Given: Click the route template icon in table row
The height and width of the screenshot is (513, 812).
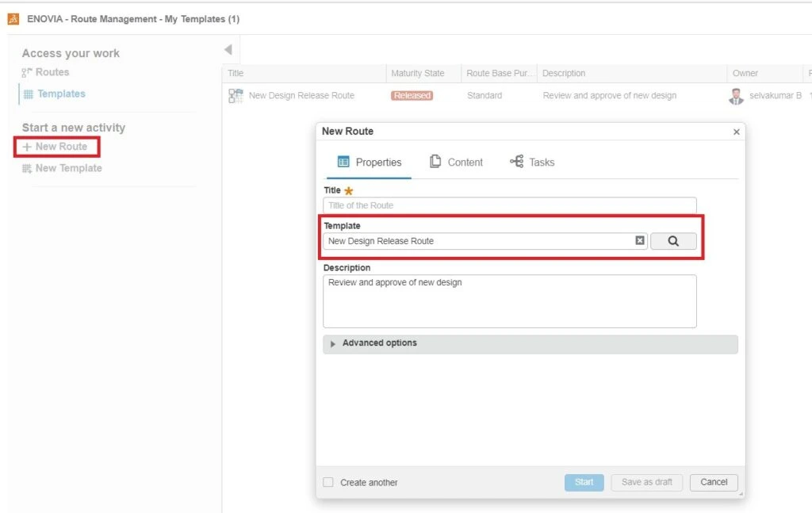Looking at the screenshot, I should point(236,96).
